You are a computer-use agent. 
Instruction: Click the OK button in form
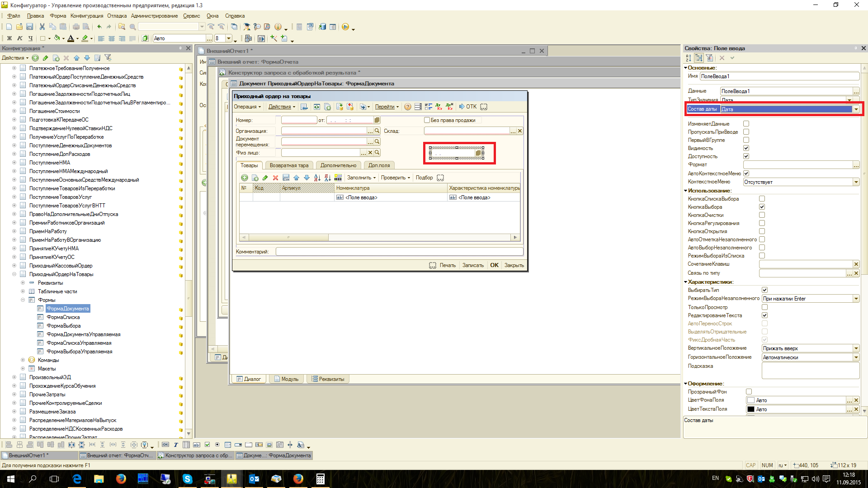[x=494, y=265]
